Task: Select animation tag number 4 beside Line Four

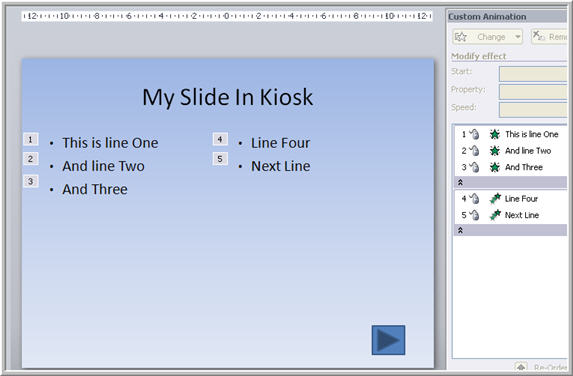Action: coord(220,139)
